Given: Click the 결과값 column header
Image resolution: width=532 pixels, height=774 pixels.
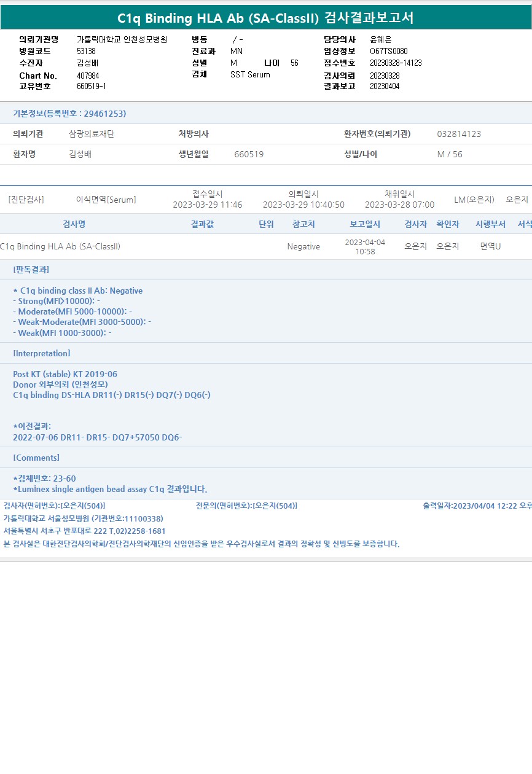Looking at the screenshot, I should (x=202, y=224).
